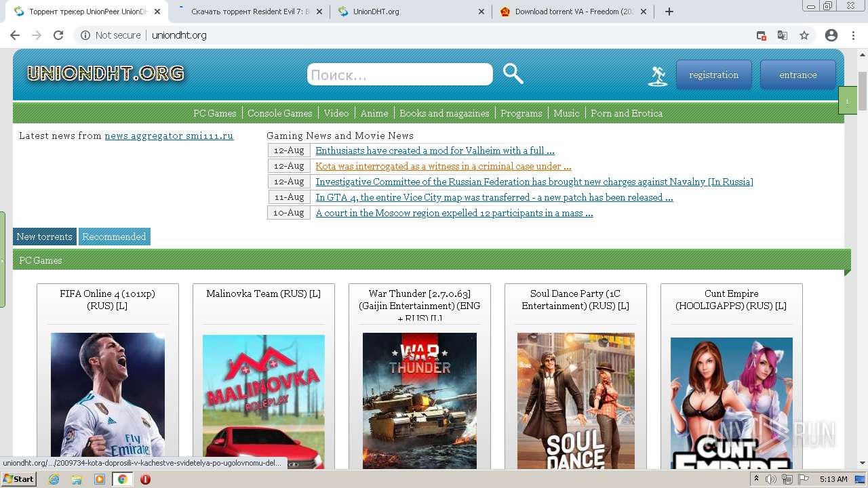Open the Chrome profile avatar icon
868x488 pixels.
(831, 35)
